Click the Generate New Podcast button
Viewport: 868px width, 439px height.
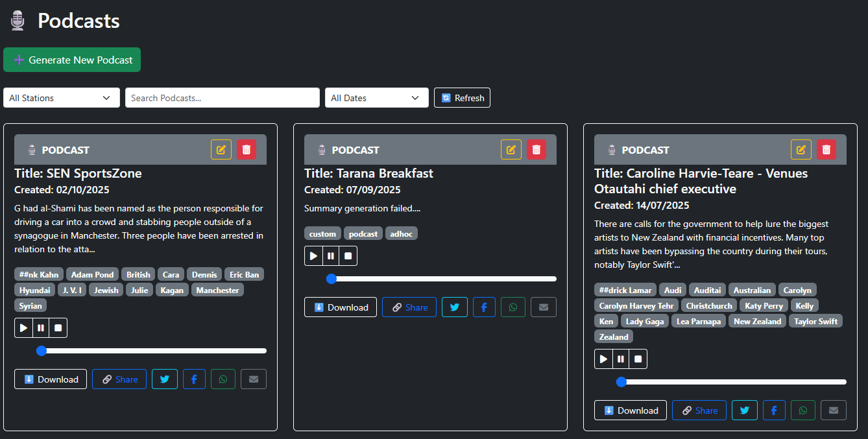click(72, 60)
